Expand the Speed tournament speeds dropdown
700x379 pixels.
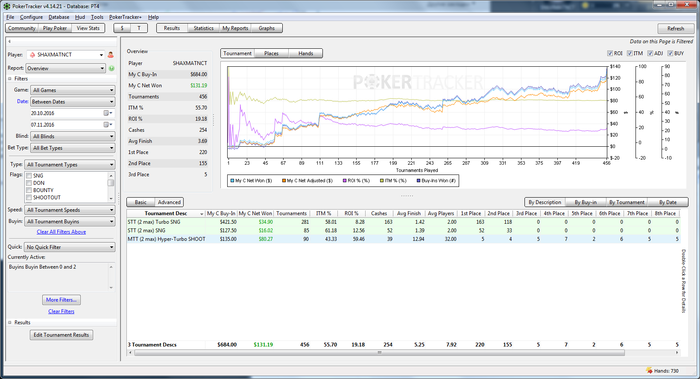pos(70,210)
